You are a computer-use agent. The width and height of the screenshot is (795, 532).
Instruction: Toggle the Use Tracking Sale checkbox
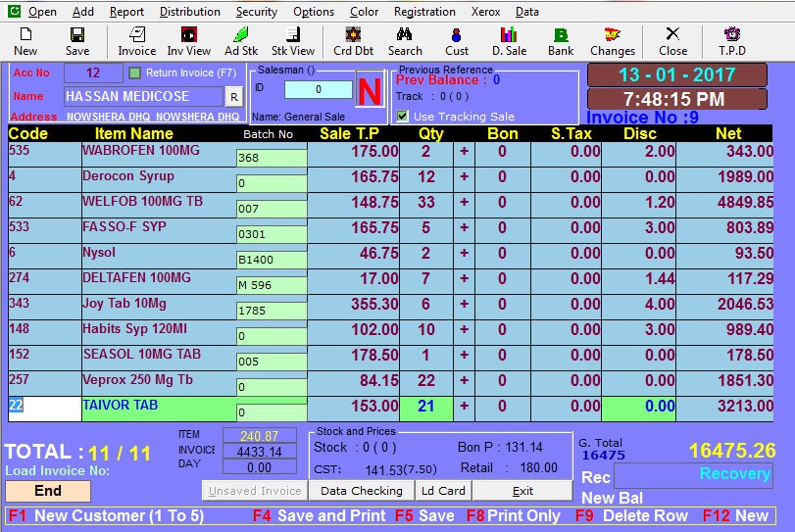tap(402, 116)
